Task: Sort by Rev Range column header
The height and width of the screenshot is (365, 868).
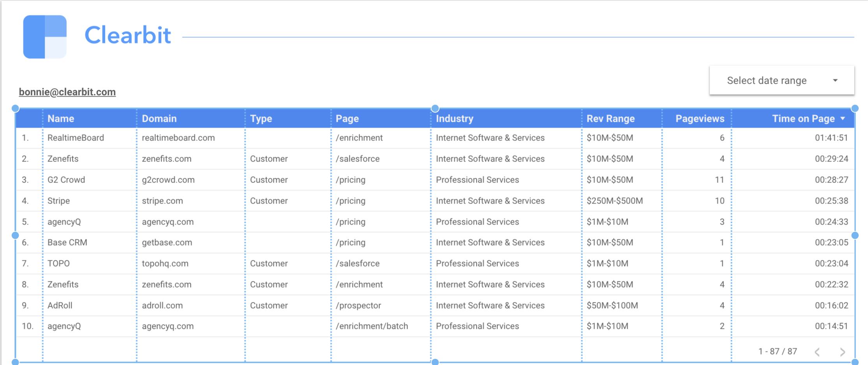Action: [610, 119]
